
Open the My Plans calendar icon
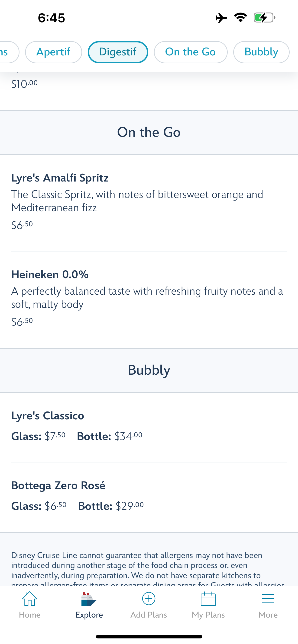[208, 599]
